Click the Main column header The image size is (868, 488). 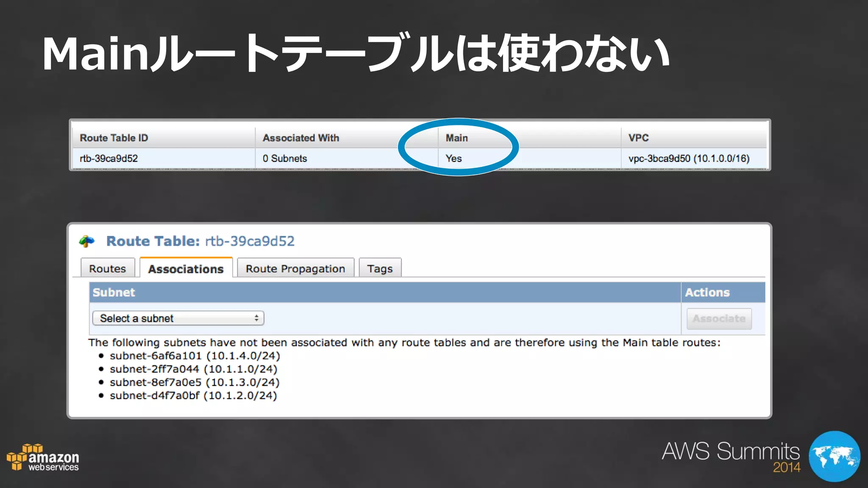click(x=456, y=138)
